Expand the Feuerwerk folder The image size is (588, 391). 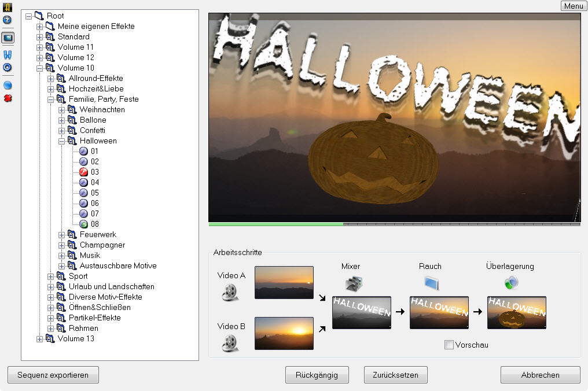coord(62,234)
